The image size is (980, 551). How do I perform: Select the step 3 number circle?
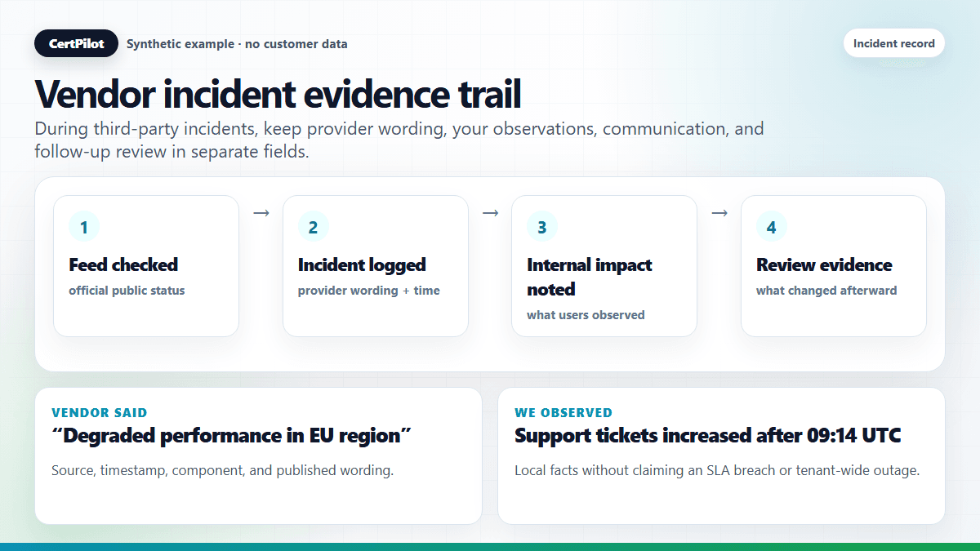tap(542, 227)
